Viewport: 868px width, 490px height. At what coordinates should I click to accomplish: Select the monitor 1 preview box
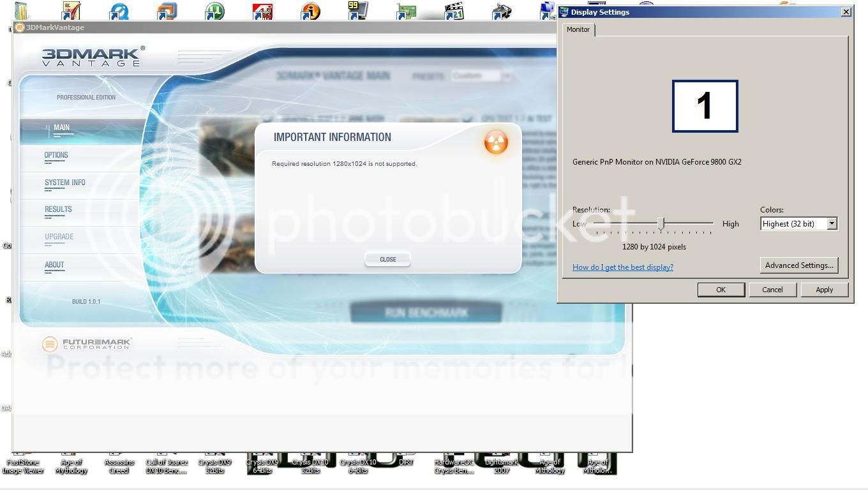[x=705, y=107]
